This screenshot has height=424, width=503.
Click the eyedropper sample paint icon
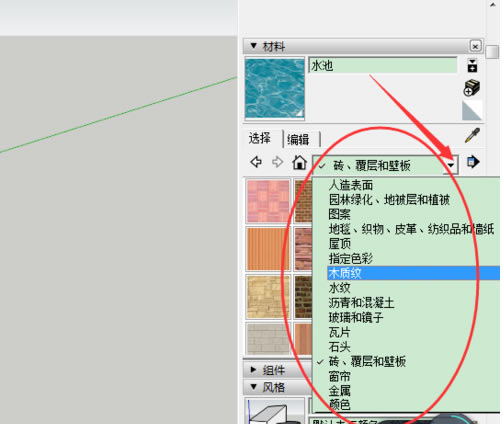pyautogui.click(x=472, y=136)
